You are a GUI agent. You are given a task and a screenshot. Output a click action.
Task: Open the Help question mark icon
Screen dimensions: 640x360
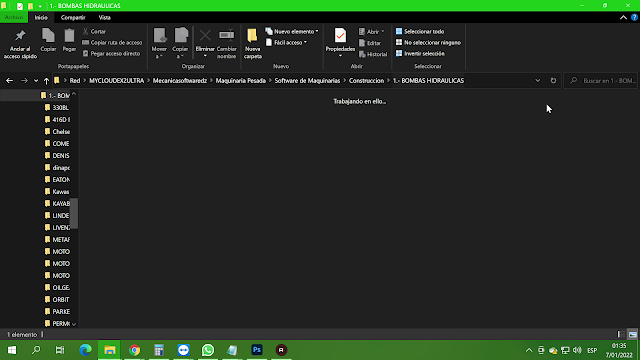point(634,18)
